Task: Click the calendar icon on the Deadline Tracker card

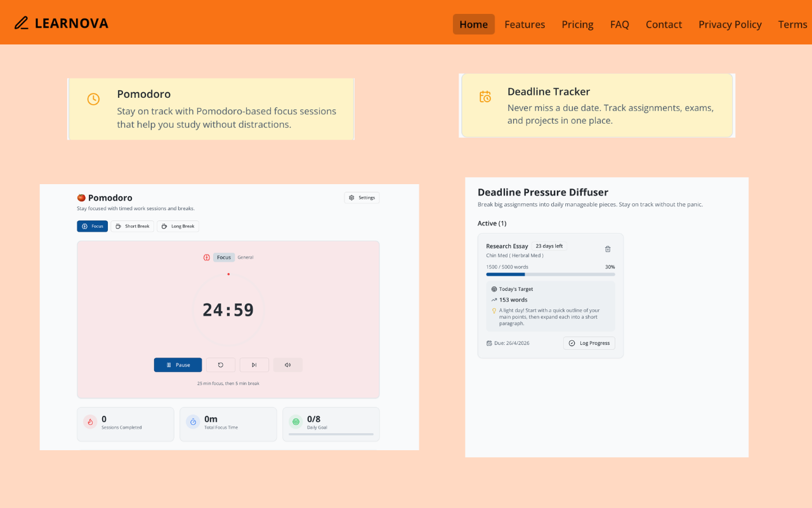Action: tap(485, 97)
